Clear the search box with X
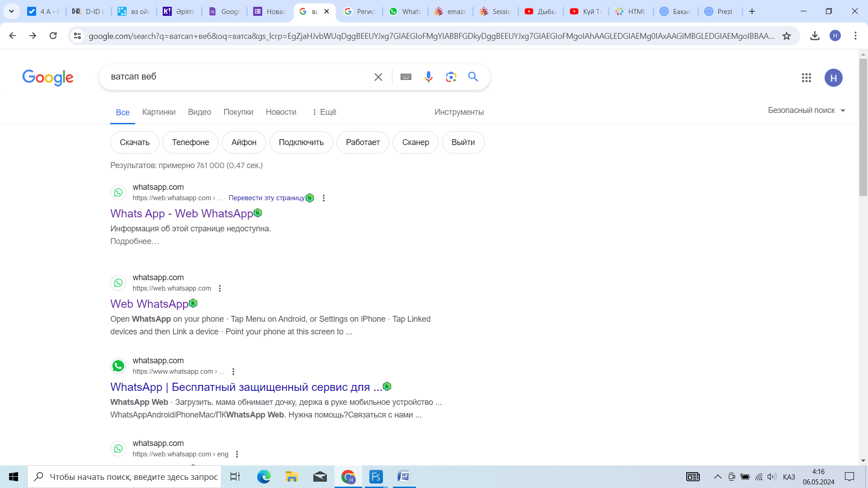The image size is (868, 488). 378,77
